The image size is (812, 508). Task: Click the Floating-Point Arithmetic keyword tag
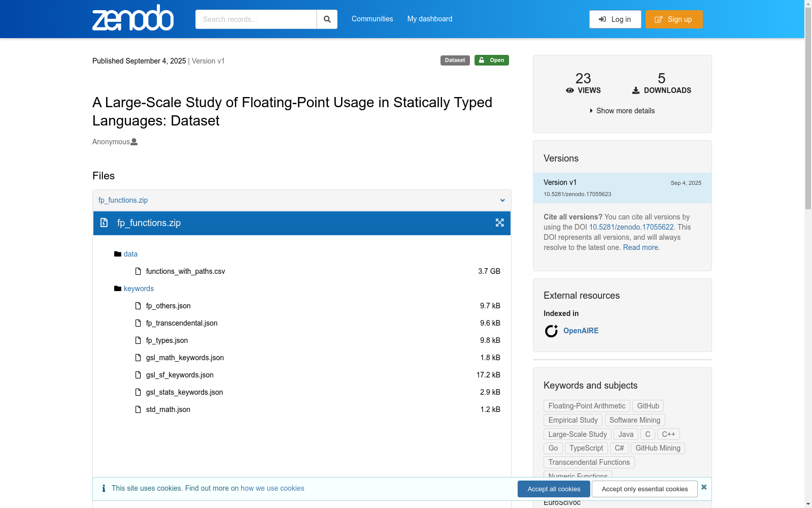pyautogui.click(x=587, y=406)
